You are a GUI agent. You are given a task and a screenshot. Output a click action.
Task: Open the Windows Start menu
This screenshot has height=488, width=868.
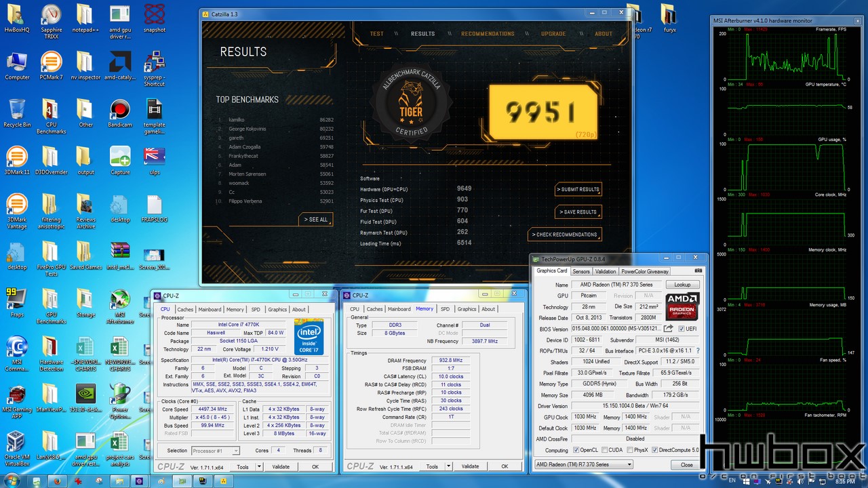point(14,480)
